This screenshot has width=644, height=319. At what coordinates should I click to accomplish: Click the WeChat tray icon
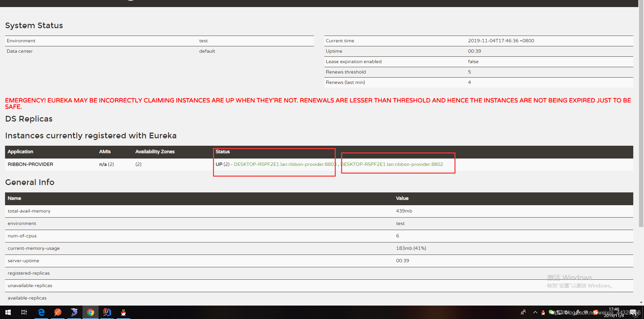(551, 312)
